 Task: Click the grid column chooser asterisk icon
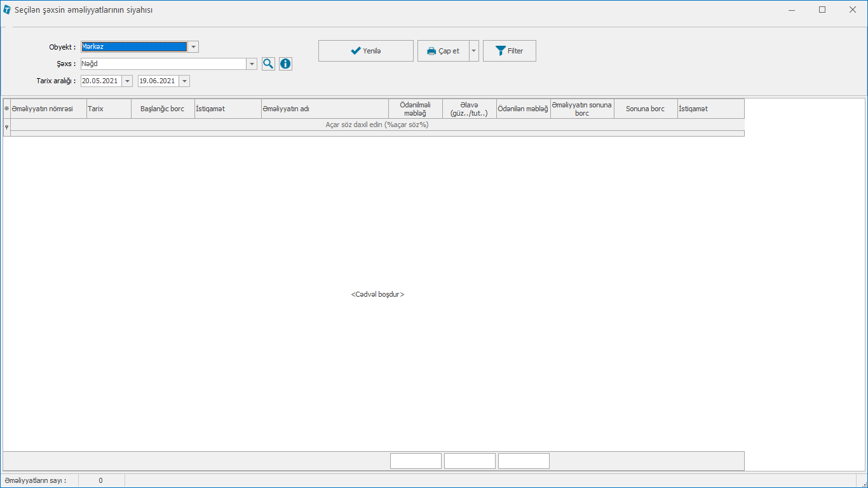(x=6, y=109)
